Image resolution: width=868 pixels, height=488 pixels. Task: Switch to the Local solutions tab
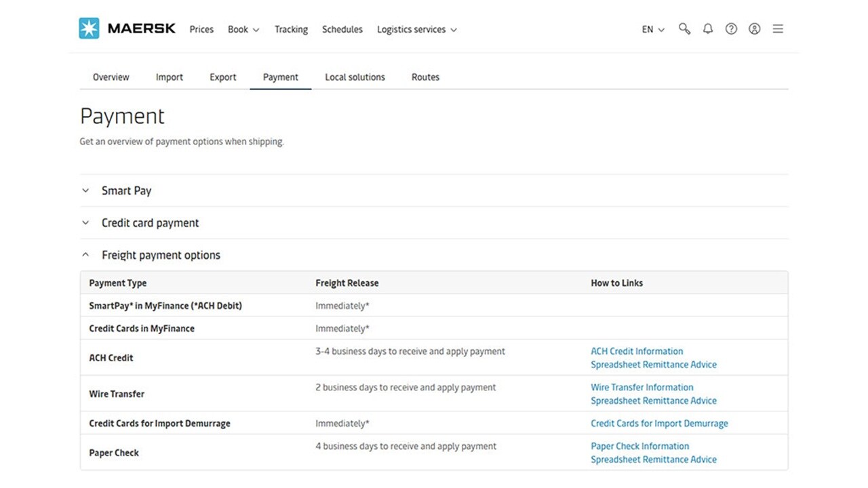(x=355, y=77)
